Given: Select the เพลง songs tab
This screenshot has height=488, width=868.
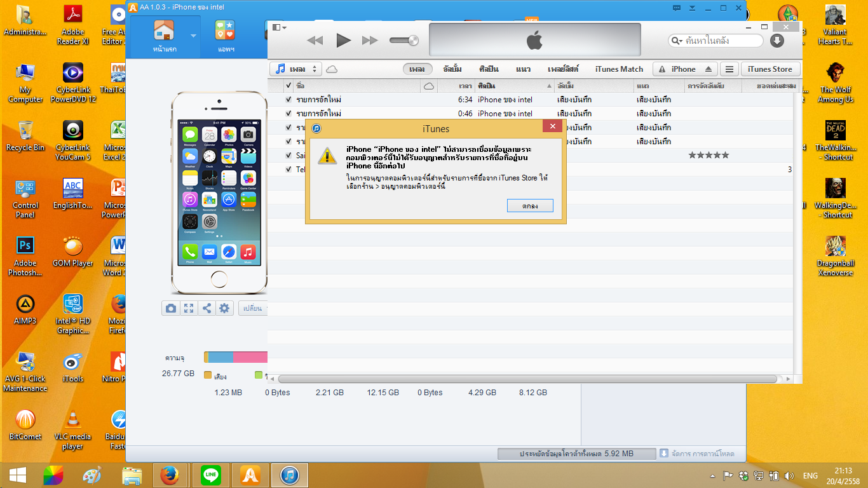Looking at the screenshot, I should (x=417, y=69).
